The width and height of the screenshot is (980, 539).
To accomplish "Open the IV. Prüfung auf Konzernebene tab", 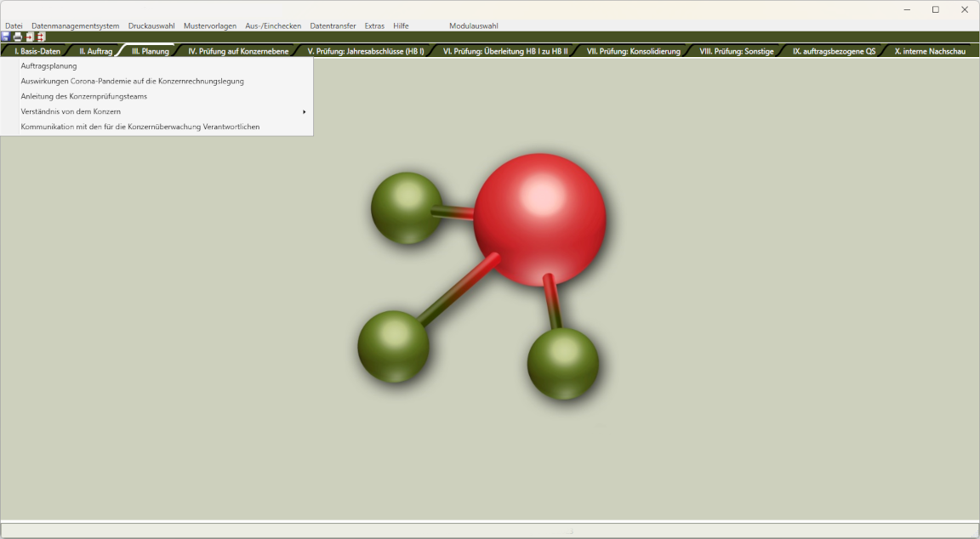I will coord(238,51).
